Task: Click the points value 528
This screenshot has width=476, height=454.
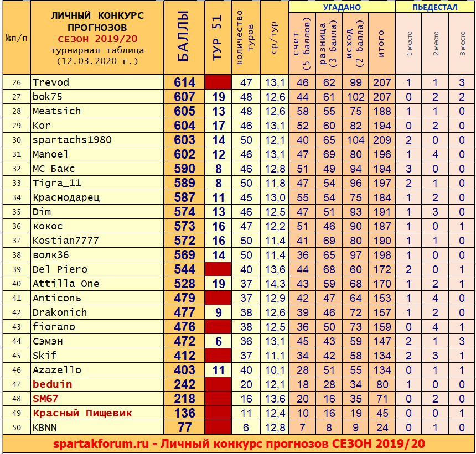Action: (x=184, y=284)
